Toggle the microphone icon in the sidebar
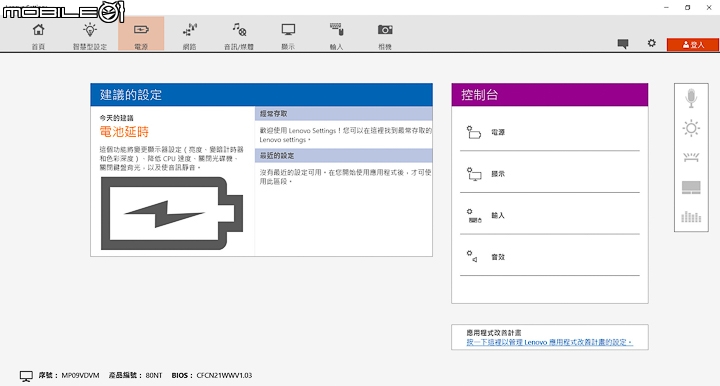Viewport: 720px width, 386px height. 691,98
